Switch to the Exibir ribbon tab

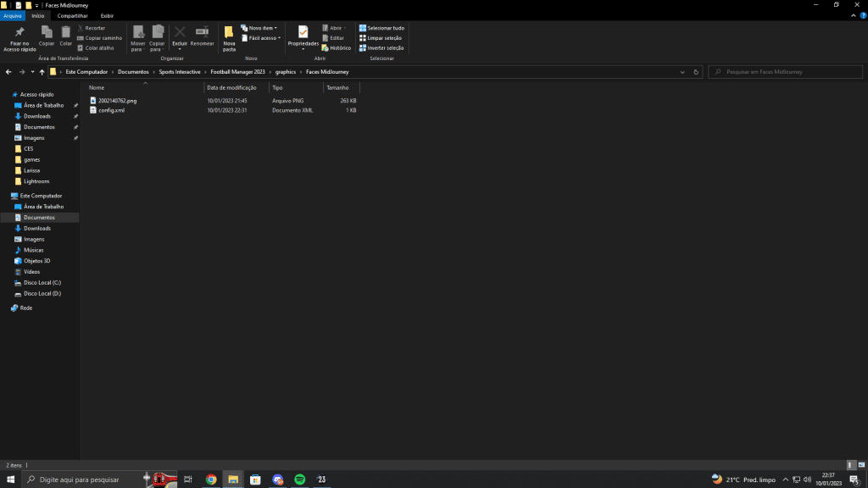[107, 15]
